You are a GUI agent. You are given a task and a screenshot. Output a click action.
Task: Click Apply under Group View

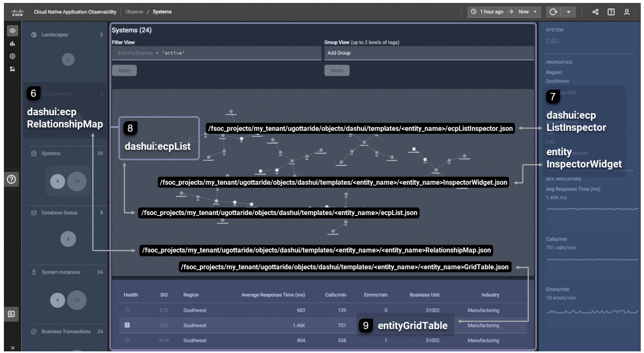[x=337, y=70]
